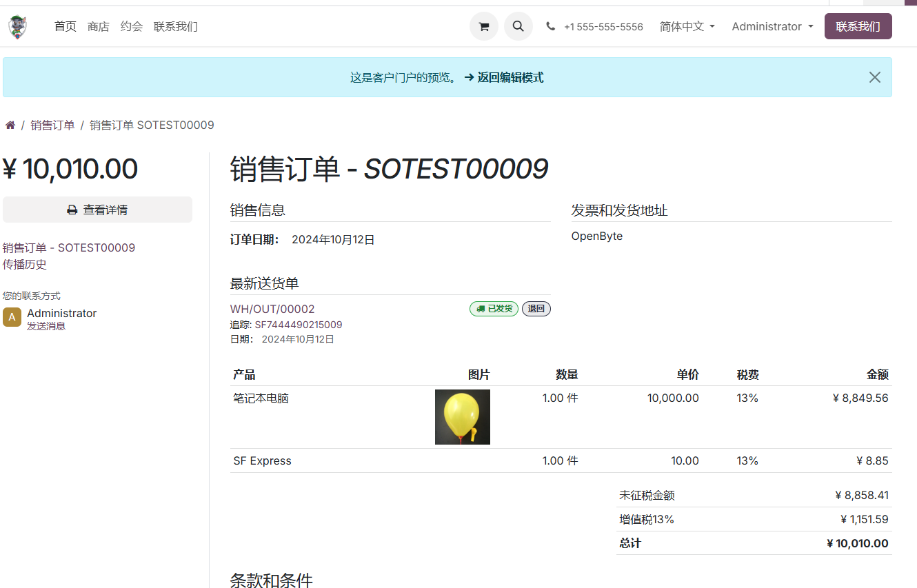Screen dimensions: 917x588
Task: Click the sidebar link 销售订单 - SOTEST00009
Action: (x=69, y=247)
